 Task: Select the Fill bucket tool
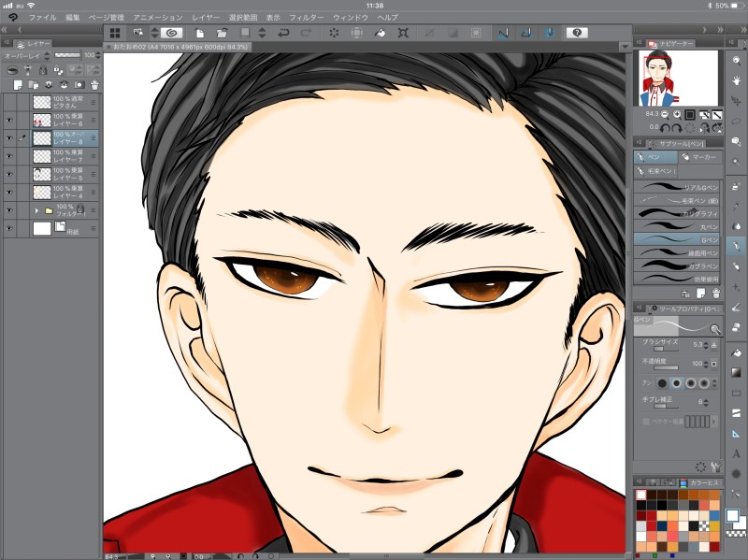[x=737, y=352]
